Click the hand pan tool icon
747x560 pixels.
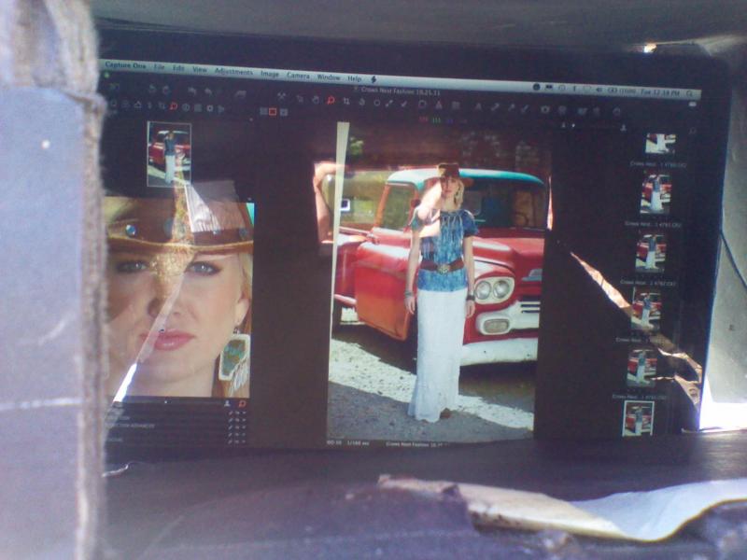click(x=315, y=99)
